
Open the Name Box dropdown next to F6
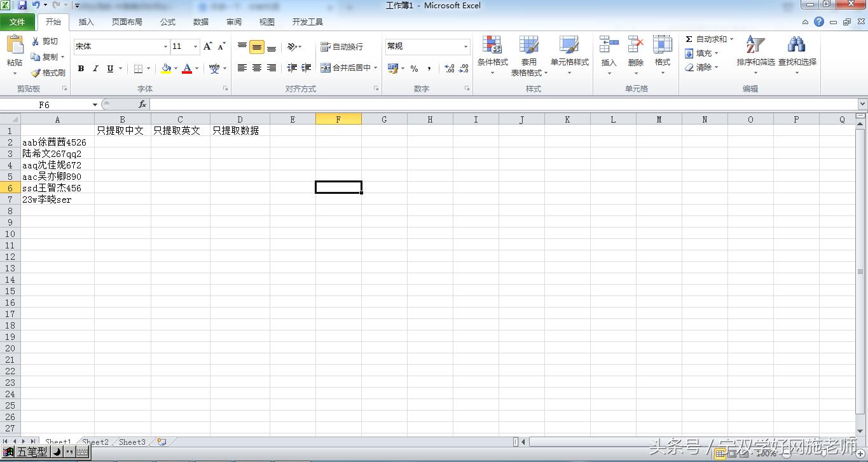tap(95, 105)
